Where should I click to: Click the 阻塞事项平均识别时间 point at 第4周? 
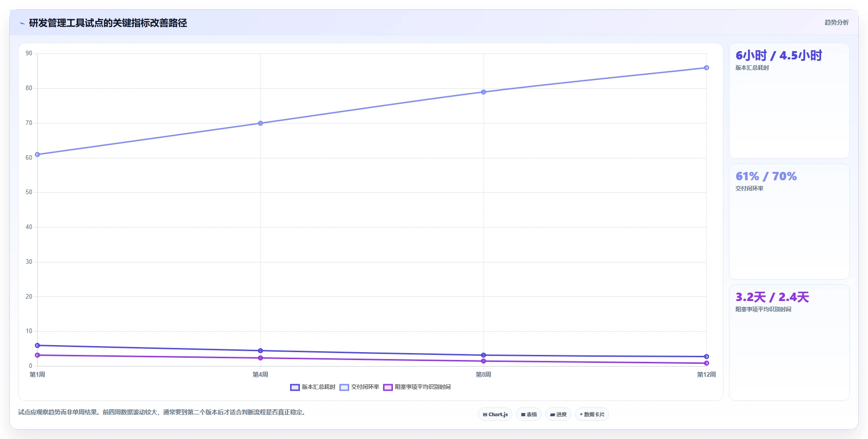click(260, 358)
